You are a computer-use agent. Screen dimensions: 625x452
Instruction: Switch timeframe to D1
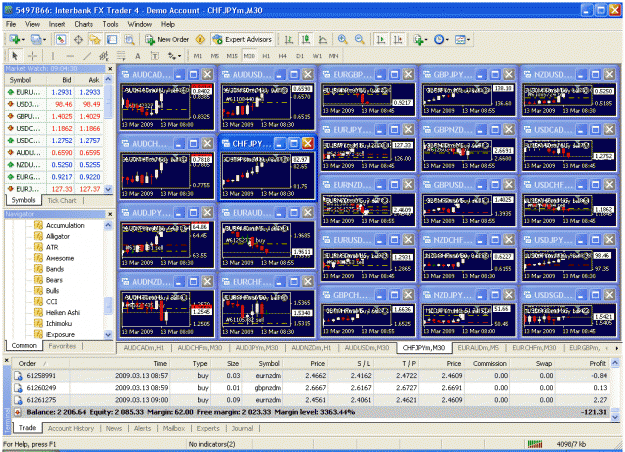(x=300, y=56)
